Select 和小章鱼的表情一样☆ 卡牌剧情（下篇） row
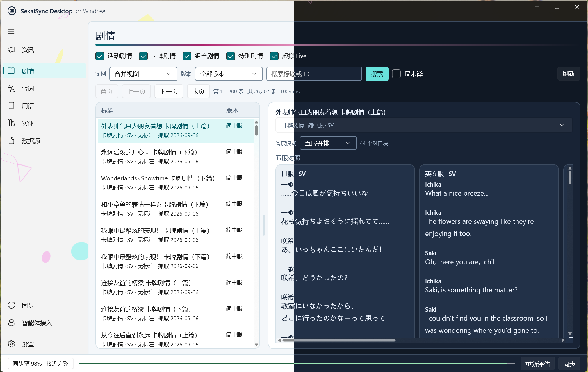The image size is (588, 372). coord(176,209)
